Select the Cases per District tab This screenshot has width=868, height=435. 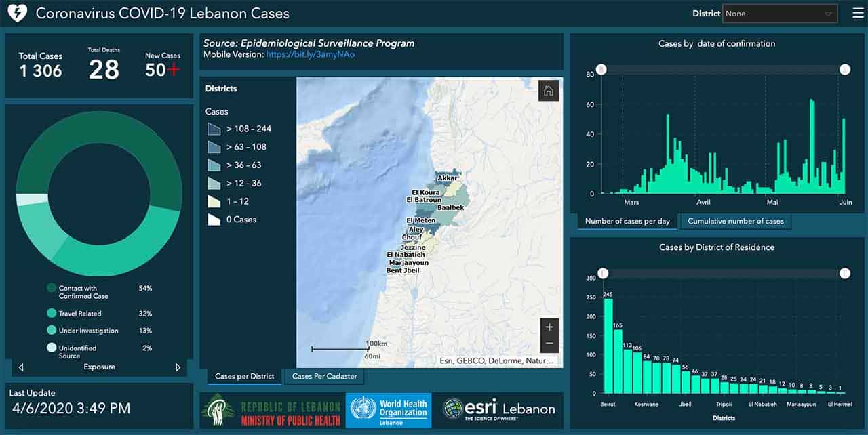pyautogui.click(x=244, y=377)
